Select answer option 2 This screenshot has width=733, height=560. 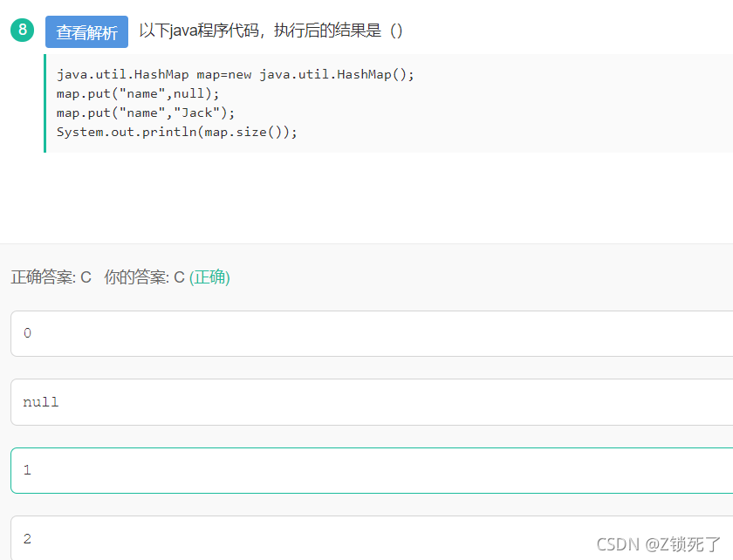point(372,538)
